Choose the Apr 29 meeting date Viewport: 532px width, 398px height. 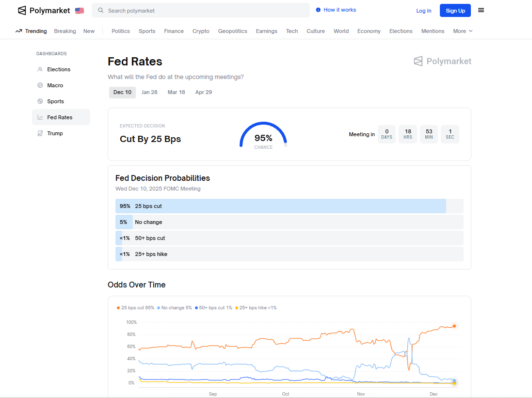click(x=203, y=92)
